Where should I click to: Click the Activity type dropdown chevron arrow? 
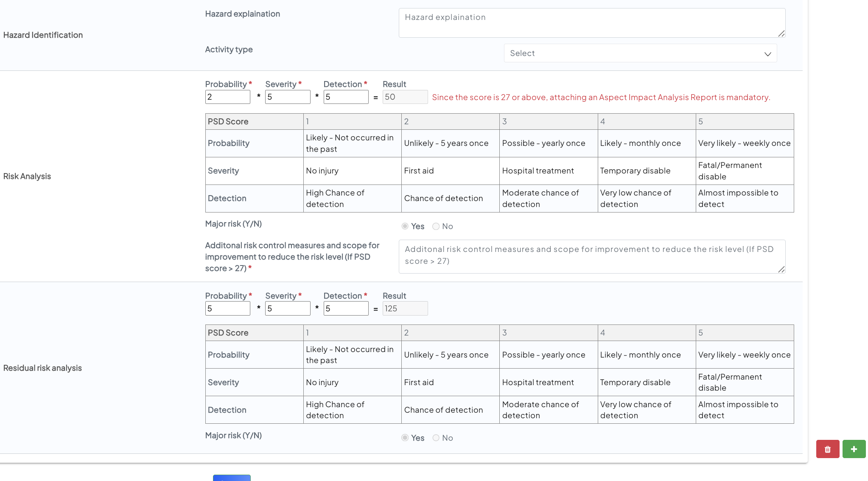767,54
